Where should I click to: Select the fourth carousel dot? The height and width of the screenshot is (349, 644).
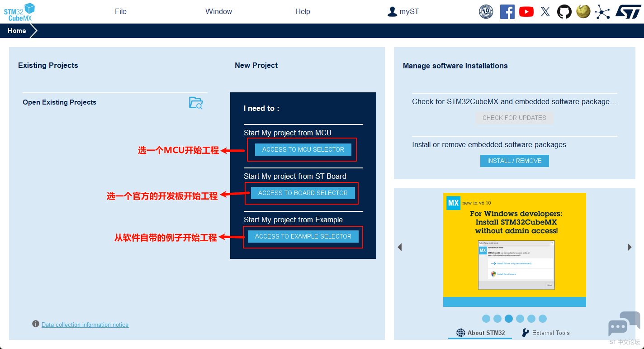coord(520,319)
